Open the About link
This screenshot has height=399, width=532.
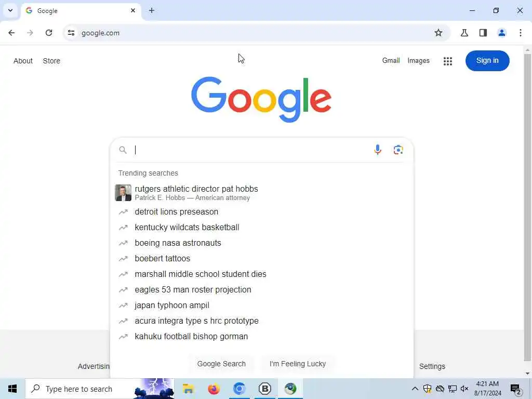coord(23,61)
